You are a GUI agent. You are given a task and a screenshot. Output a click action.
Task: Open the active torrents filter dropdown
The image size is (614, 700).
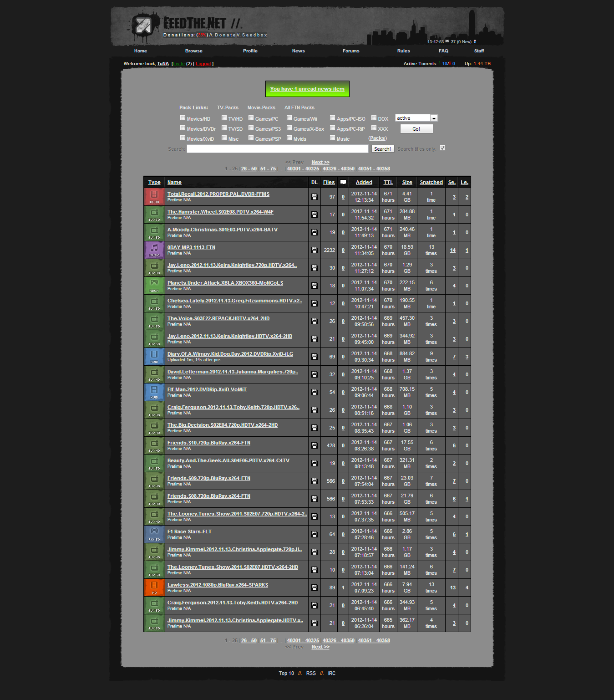[416, 118]
